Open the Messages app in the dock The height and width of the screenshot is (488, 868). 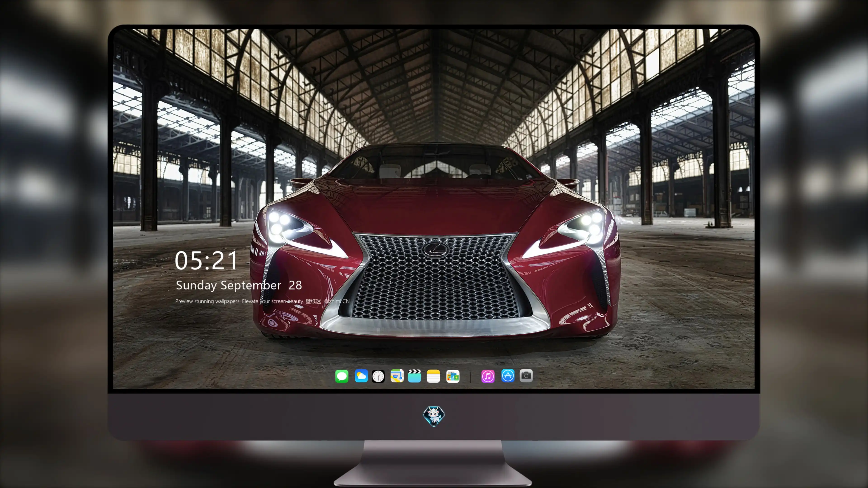[342, 376]
